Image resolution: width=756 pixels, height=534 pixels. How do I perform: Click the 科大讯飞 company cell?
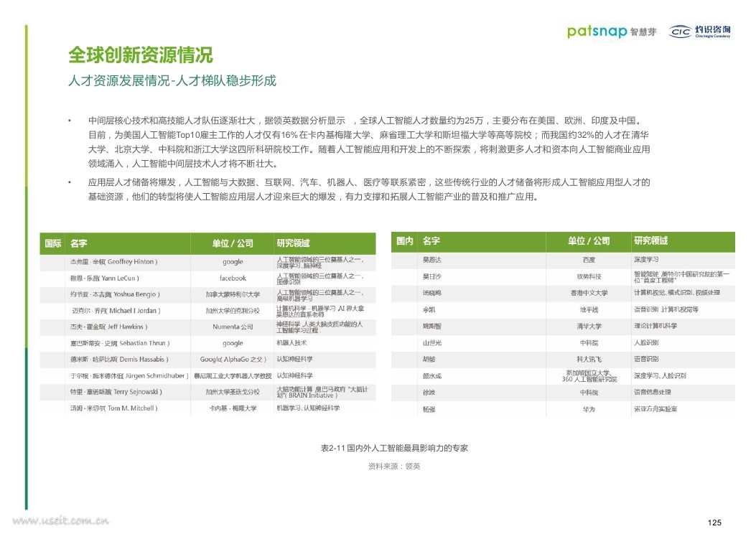tap(589, 360)
